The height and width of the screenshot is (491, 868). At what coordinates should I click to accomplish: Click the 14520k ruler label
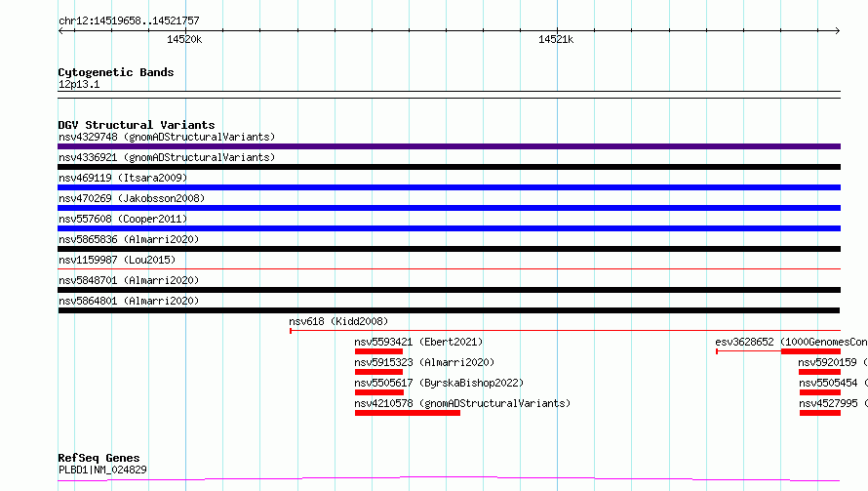tap(184, 39)
